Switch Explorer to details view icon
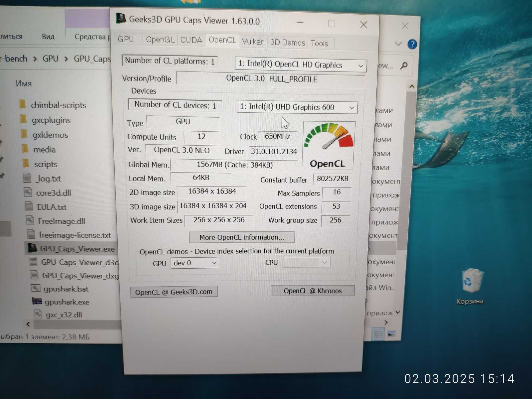532x399 pixels. tap(378, 334)
